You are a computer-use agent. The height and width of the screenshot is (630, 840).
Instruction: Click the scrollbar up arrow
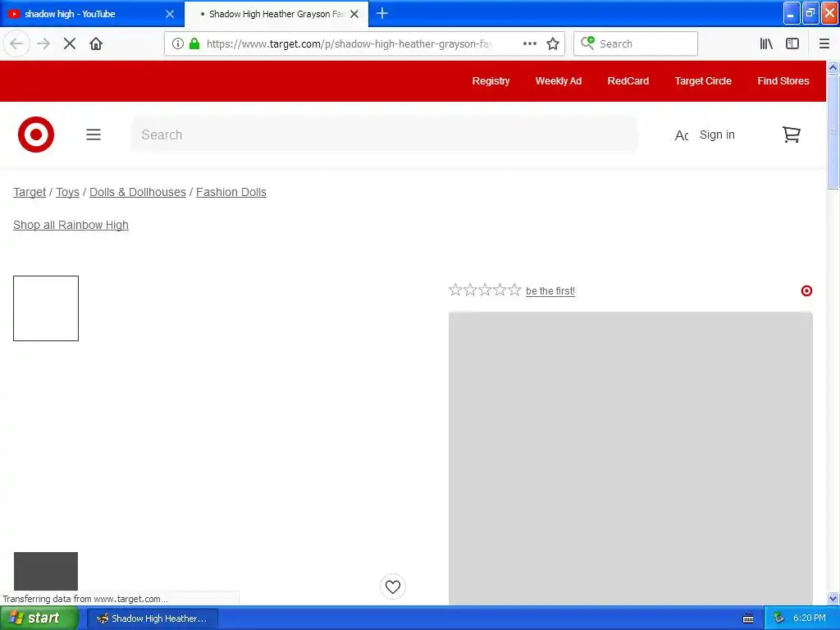click(x=833, y=67)
